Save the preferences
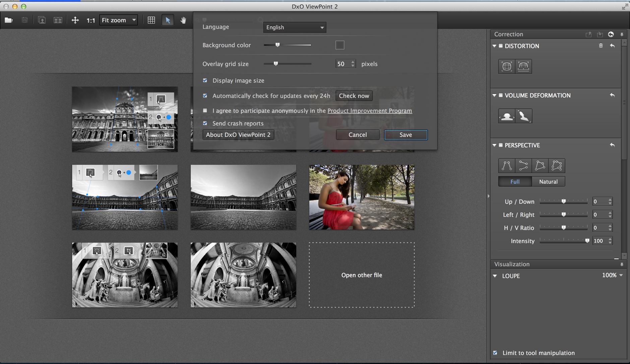630x364 pixels. tap(406, 135)
